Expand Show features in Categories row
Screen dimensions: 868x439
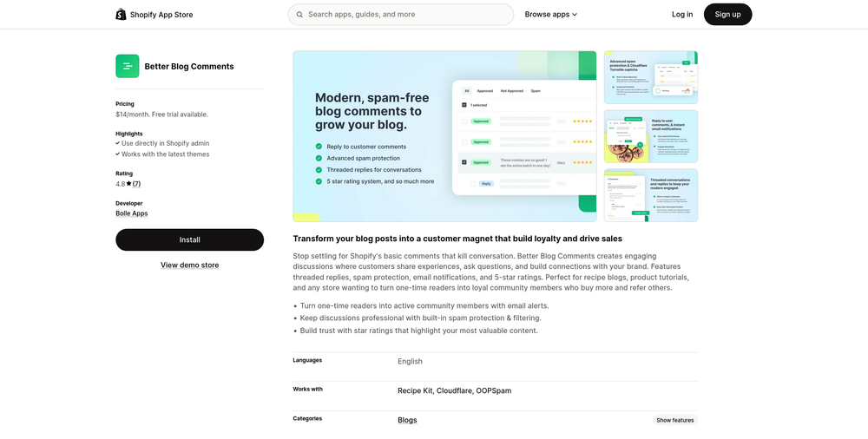[x=674, y=420]
